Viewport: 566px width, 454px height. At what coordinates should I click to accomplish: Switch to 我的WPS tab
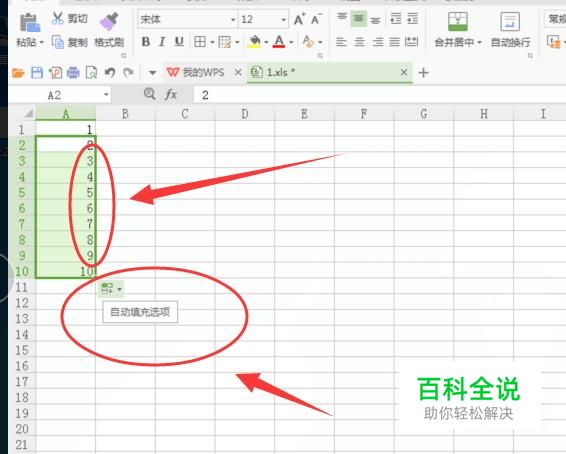point(195,73)
